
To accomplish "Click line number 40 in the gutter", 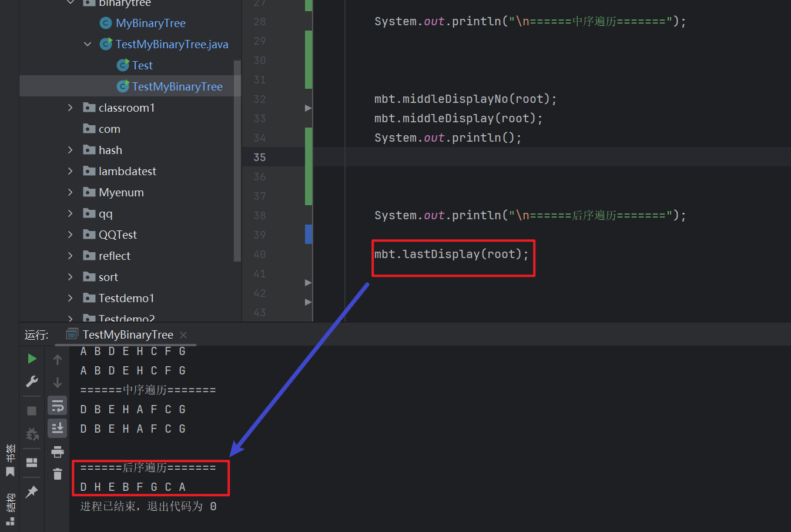I will click(260, 255).
